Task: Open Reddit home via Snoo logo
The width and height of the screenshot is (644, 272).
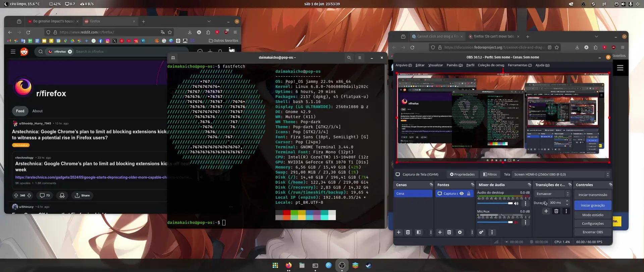Action: pos(24,52)
